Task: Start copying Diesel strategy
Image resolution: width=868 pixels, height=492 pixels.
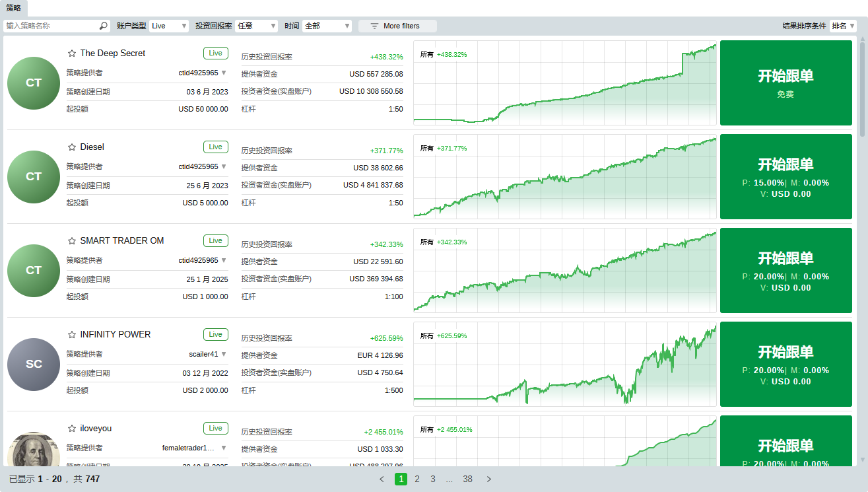Action: pyautogui.click(x=785, y=177)
